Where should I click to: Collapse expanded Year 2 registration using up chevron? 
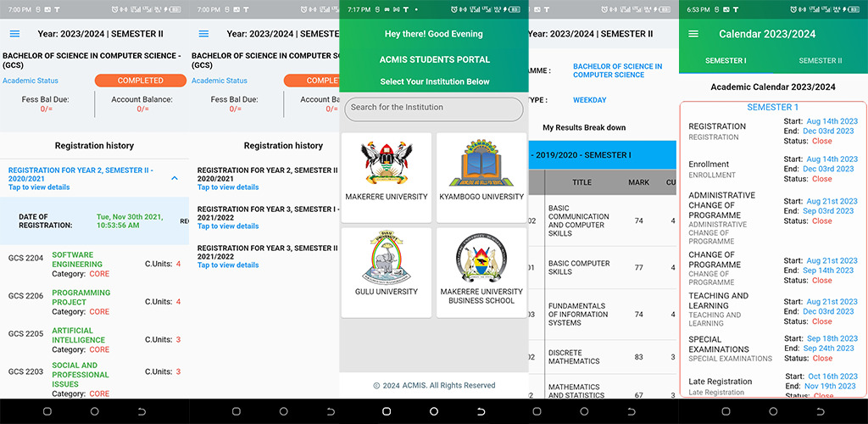click(175, 178)
